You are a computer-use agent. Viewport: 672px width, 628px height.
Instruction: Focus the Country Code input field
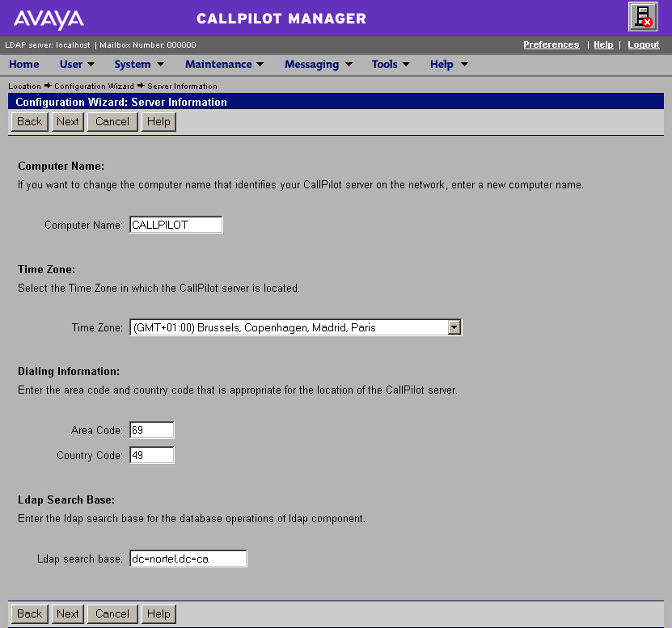click(x=152, y=455)
